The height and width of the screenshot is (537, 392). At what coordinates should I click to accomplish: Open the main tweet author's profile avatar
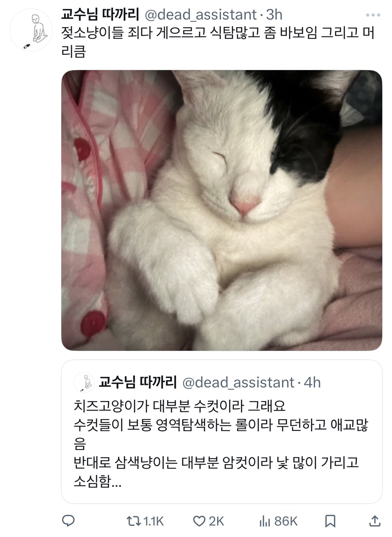pyautogui.click(x=31, y=30)
